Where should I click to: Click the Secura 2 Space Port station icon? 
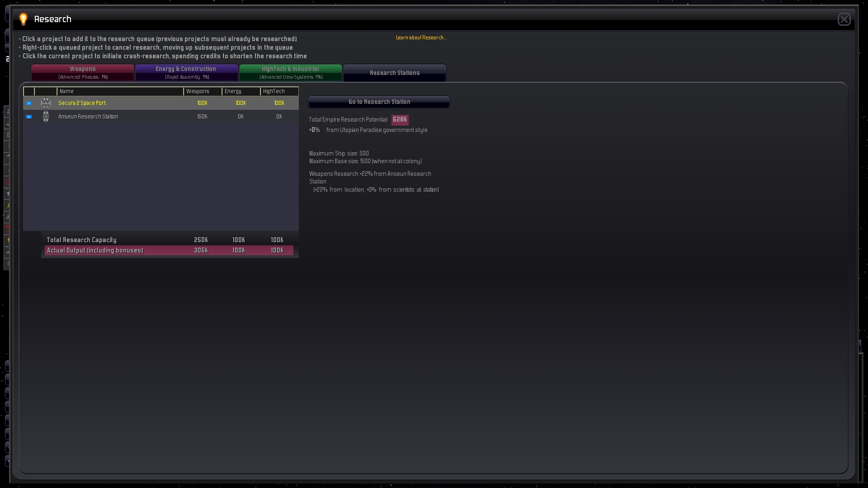[46, 103]
